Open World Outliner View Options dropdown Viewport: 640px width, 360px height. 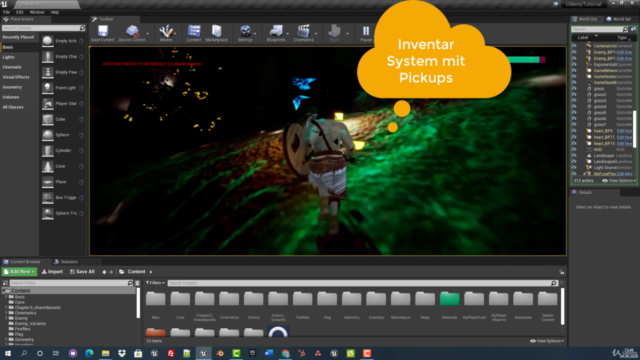point(619,181)
